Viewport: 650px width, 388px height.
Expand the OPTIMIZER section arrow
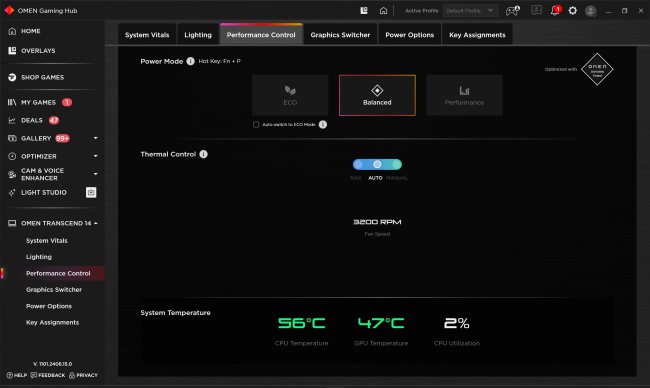pyautogui.click(x=96, y=156)
